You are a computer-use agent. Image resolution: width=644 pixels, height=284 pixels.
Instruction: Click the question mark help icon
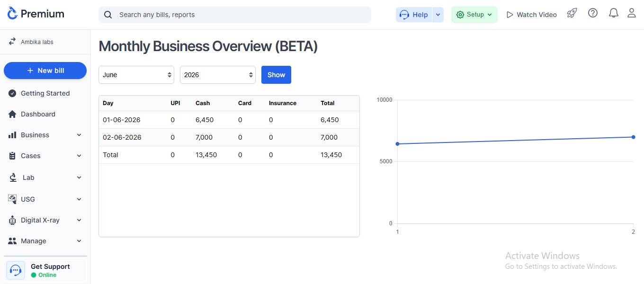coord(593,13)
